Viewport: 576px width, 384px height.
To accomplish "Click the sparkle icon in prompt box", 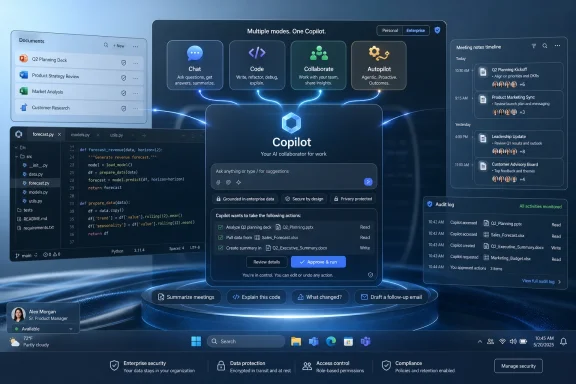I will pyautogui.click(x=239, y=182).
